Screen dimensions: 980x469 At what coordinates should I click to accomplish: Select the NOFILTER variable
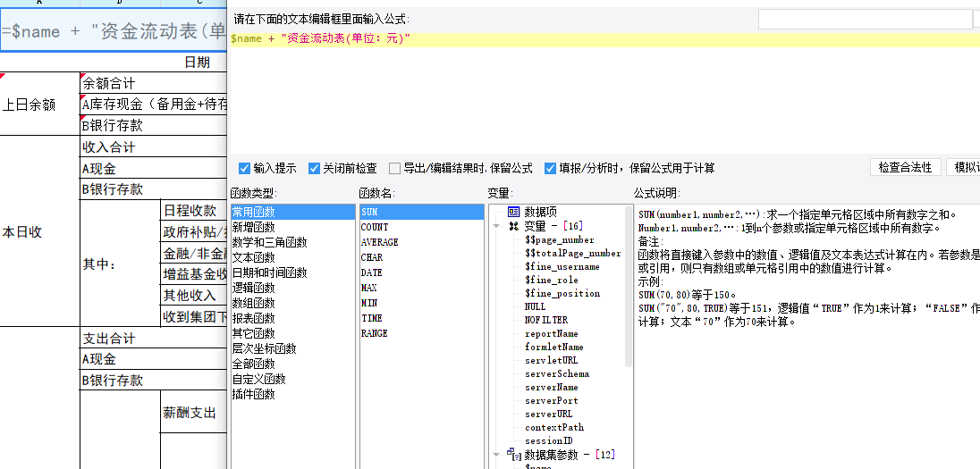(546, 321)
